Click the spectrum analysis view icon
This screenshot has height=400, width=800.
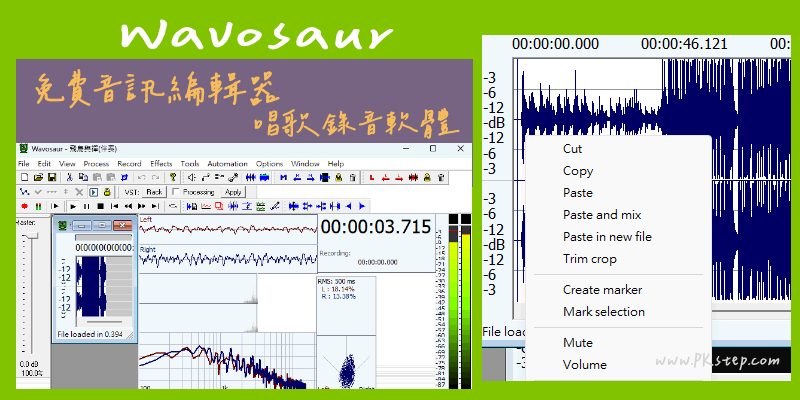(207, 206)
